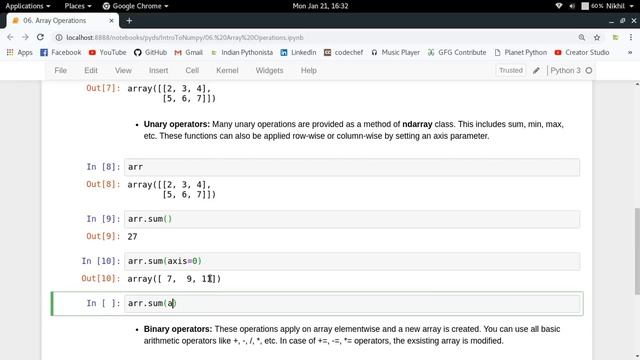Open the Google Chrome app menu in top bar
The width and height of the screenshot is (640, 360).
pyautogui.click(x=135, y=6)
